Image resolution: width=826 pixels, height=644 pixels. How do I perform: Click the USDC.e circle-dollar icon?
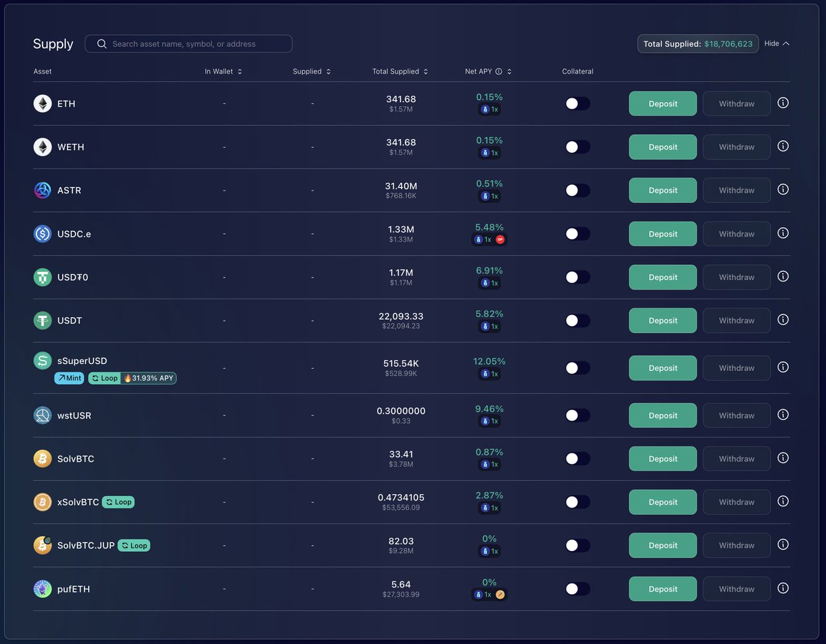42,233
